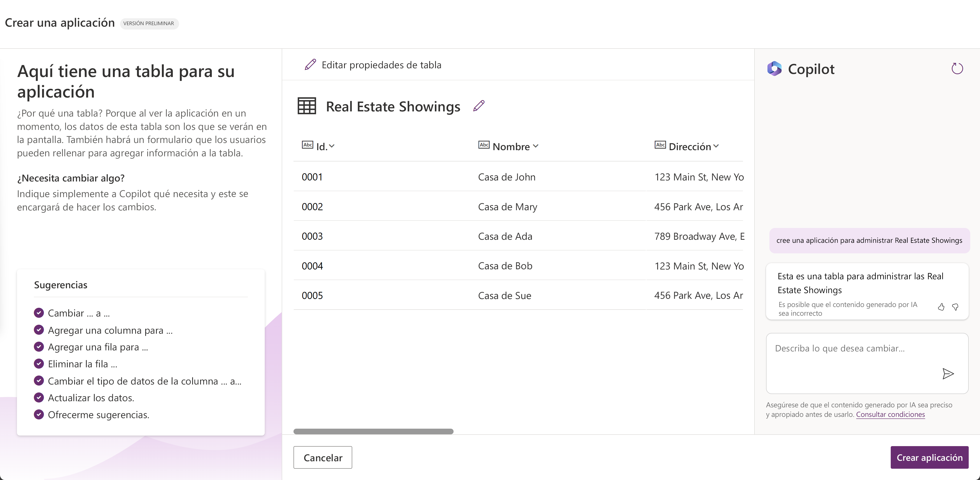Click the table grid icon beside Real Estate Showings
980x480 pixels.
(307, 106)
